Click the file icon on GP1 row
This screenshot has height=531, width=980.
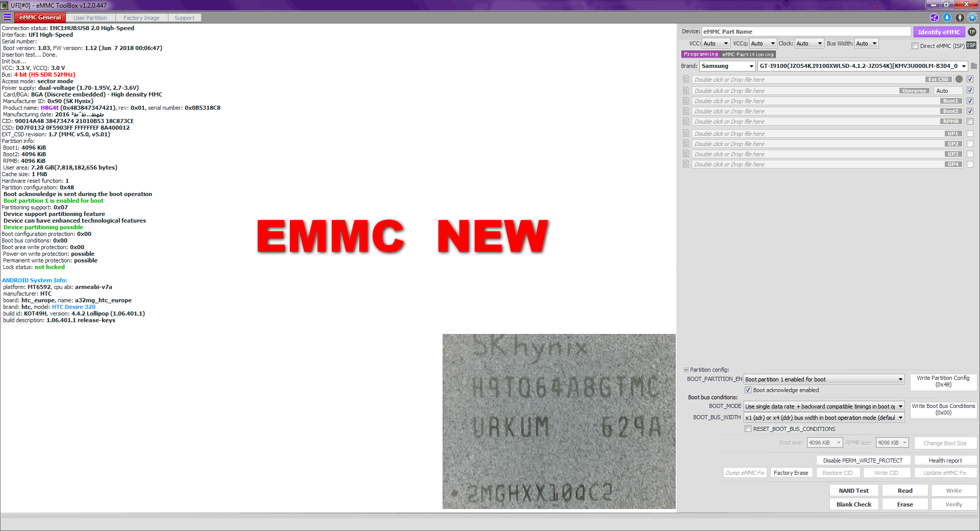click(x=686, y=133)
